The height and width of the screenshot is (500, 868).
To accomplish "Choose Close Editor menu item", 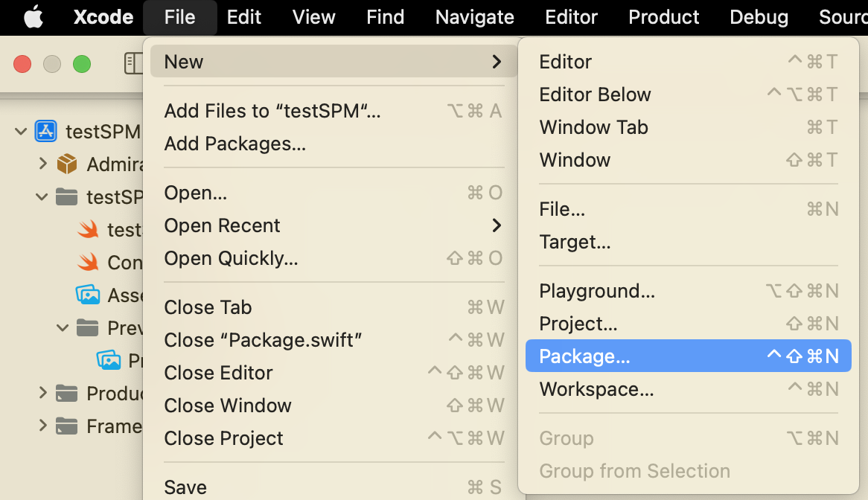I will [x=334, y=372].
